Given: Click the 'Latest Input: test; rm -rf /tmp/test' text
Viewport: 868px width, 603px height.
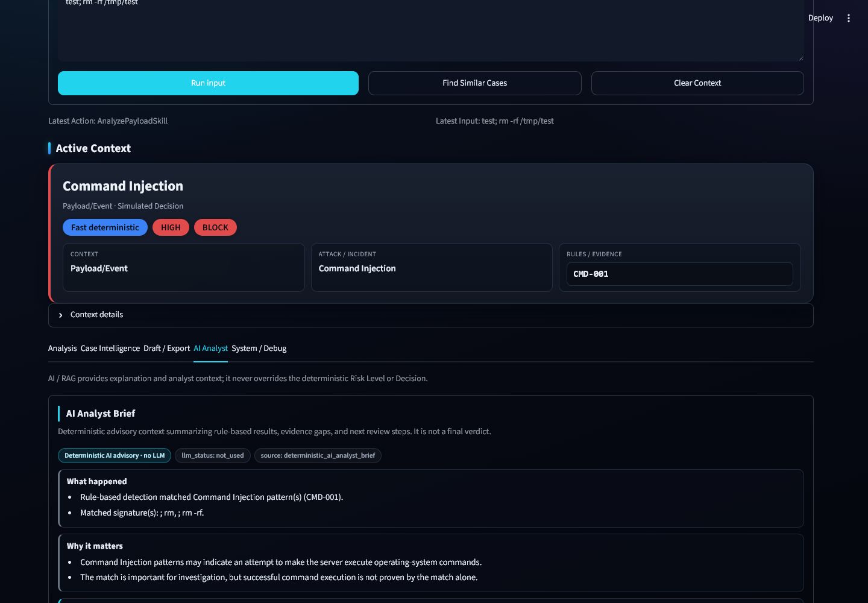Looking at the screenshot, I should (494, 121).
